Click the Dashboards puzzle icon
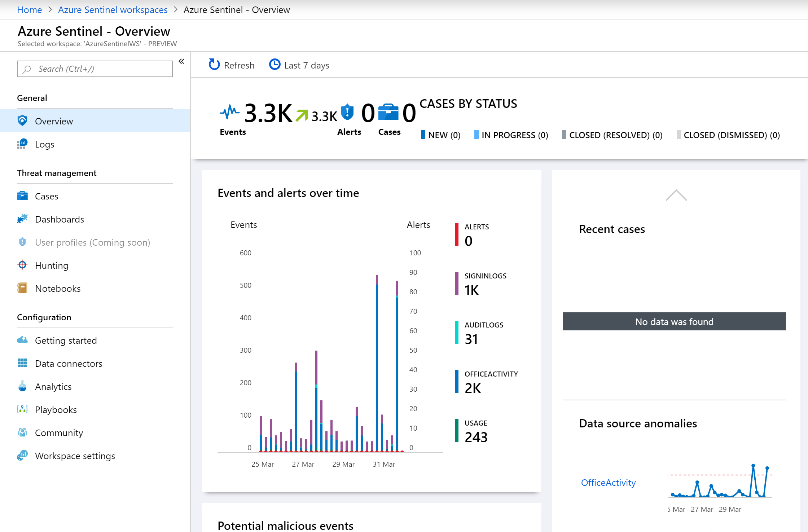 pyautogui.click(x=22, y=219)
